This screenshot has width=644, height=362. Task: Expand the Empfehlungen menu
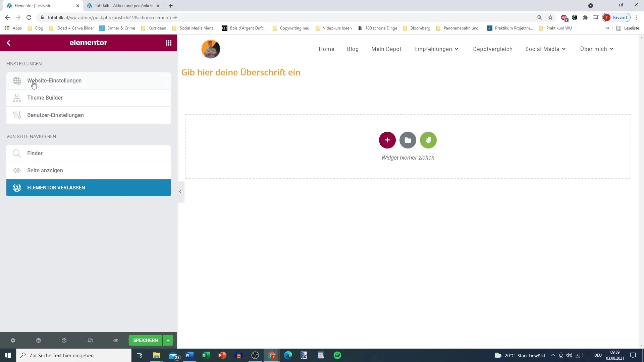tap(436, 49)
